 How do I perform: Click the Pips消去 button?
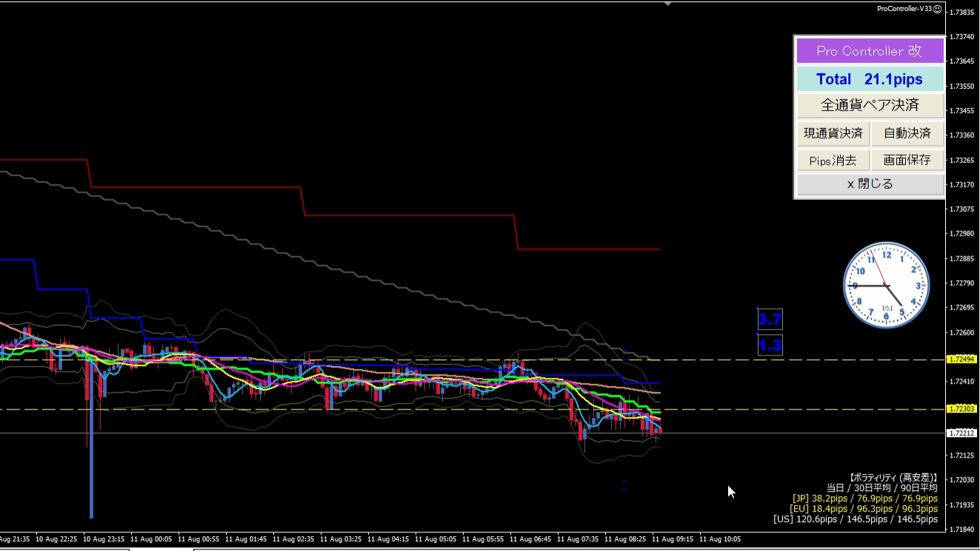pyautogui.click(x=833, y=160)
